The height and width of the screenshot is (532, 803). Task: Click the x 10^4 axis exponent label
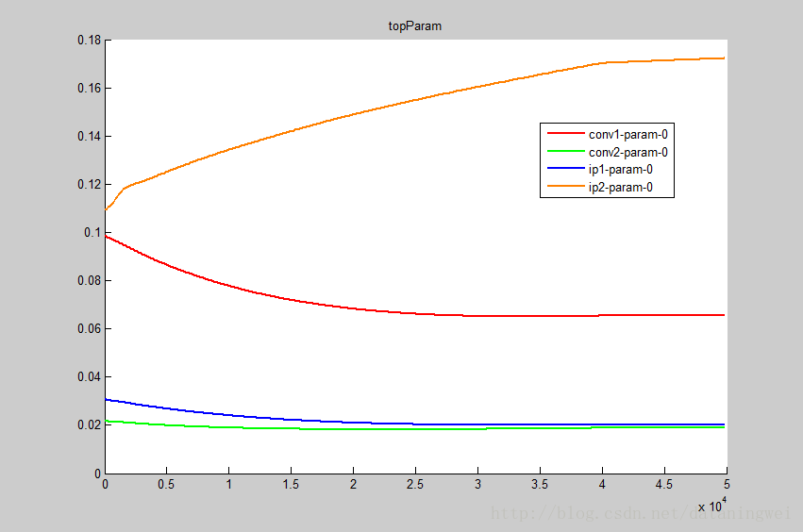pos(712,506)
